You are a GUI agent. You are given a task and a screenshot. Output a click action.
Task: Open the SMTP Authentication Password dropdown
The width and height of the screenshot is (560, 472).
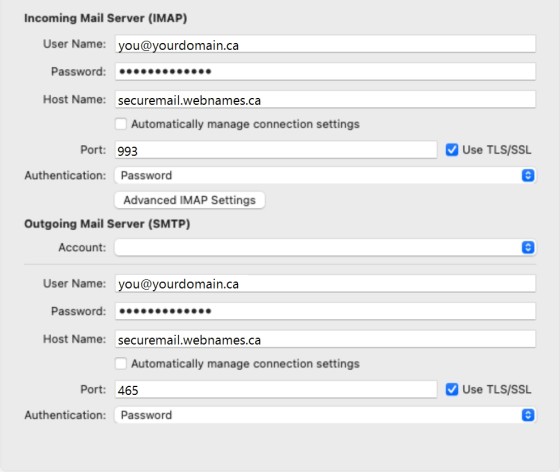[325, 415]
